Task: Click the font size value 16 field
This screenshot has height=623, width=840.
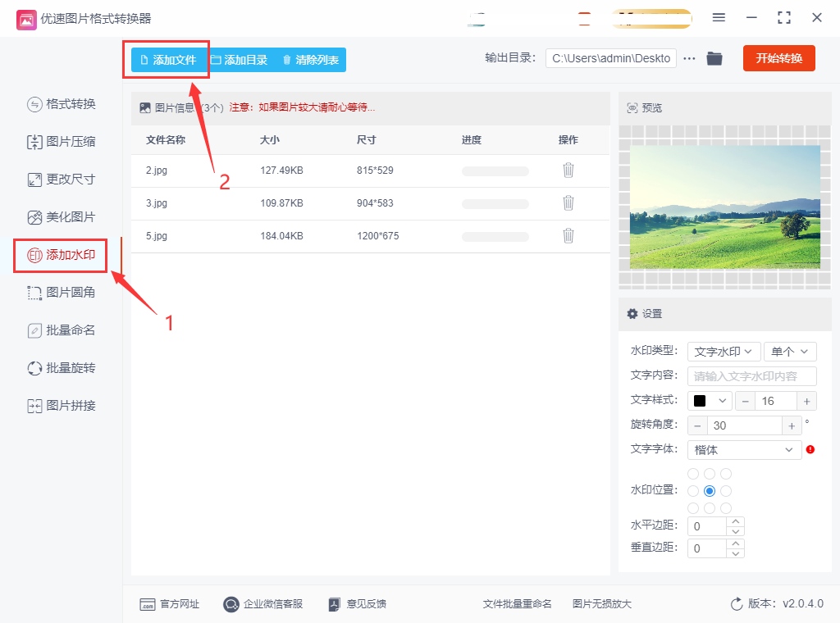Action: pos(776,401)
